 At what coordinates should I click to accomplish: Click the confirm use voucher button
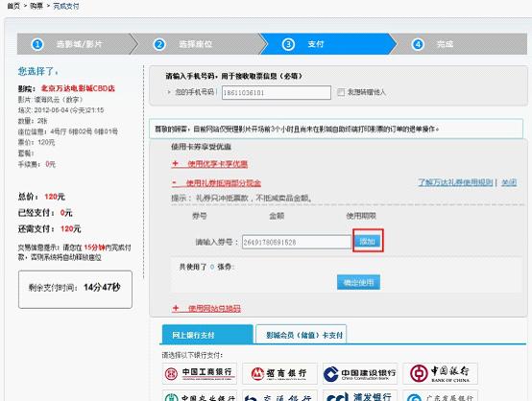pos(358,282)
